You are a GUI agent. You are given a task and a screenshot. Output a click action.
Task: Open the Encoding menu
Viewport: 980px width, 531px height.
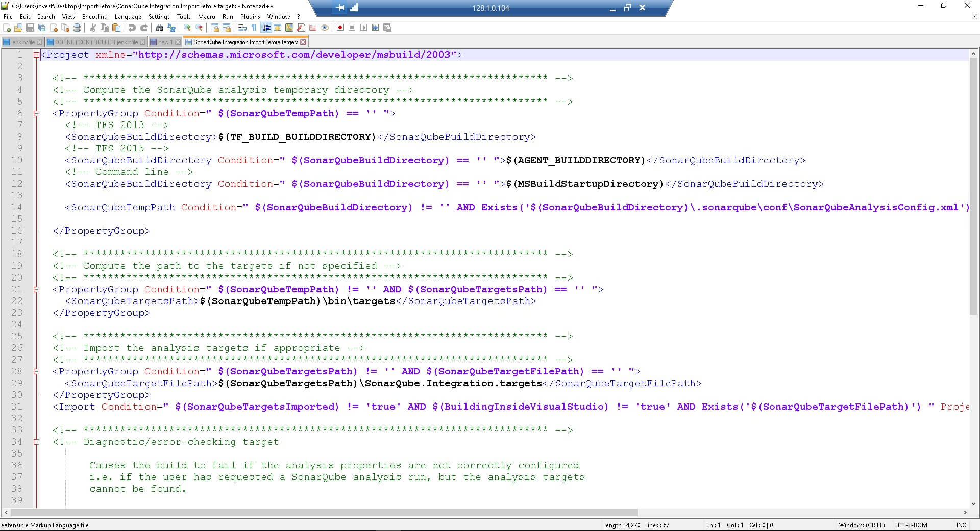(x=95, y=17)
